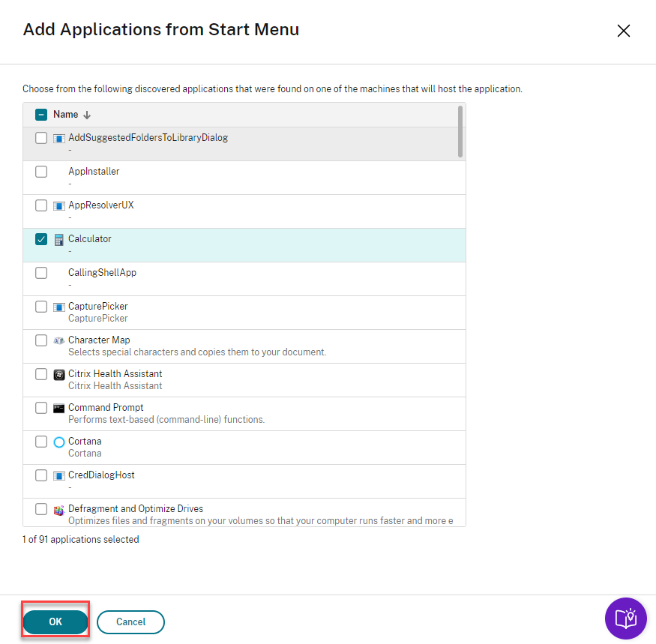Click the CapturePicker app icon

coord(59,307)
